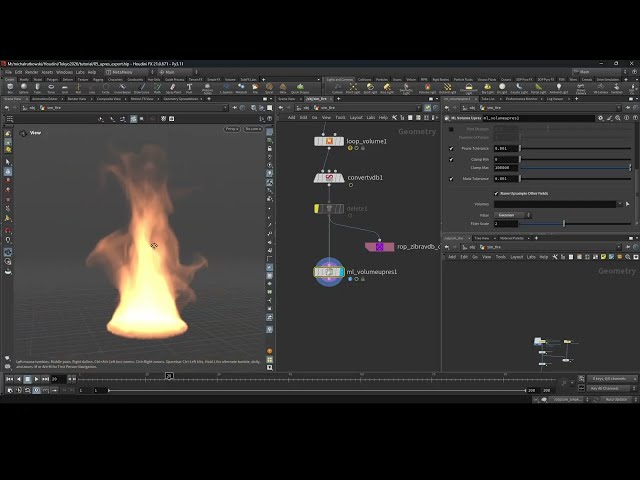Screen dimensions: 640x480
Task: Click the Clamp Max value field
Action: coord(506,168)
